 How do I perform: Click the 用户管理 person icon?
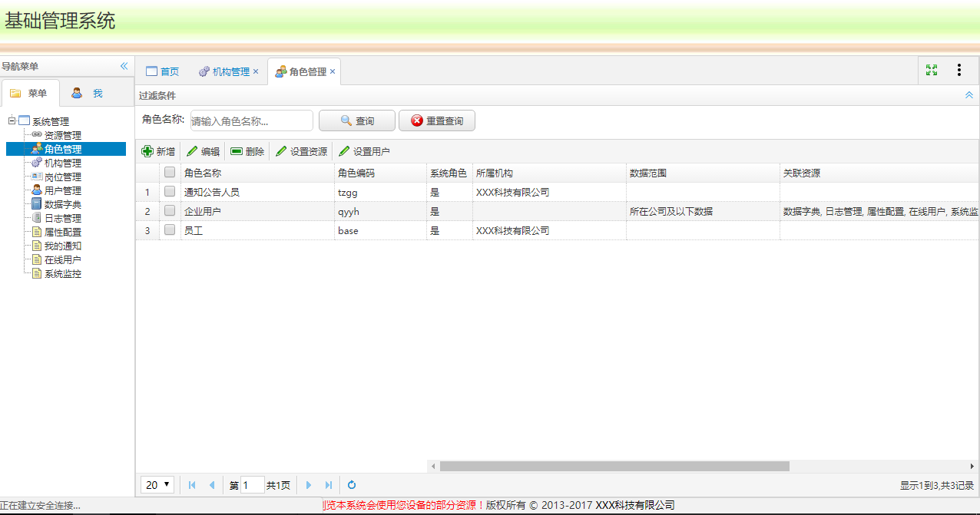point(37,190)
